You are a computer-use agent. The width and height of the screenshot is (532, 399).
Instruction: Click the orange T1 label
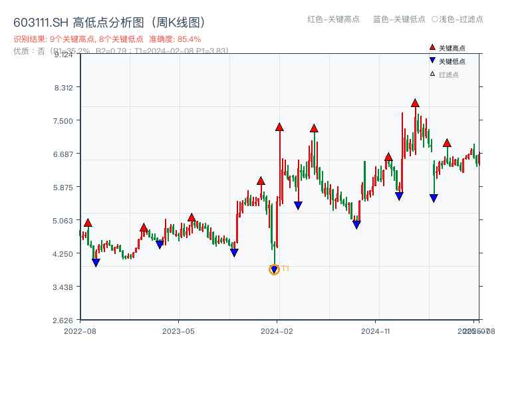click(x=285, y=269)
